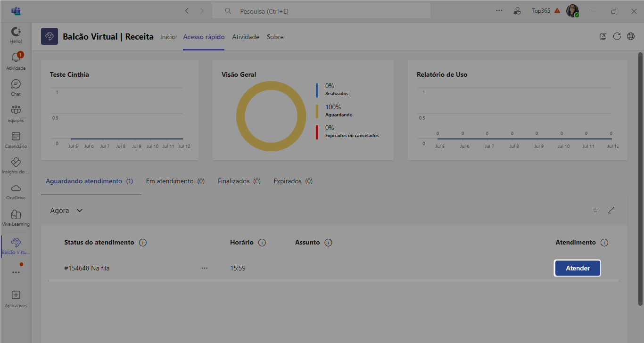Click the yellow donut chart ring
Screen dimensions: 644x343
click(x=271, y=85)
